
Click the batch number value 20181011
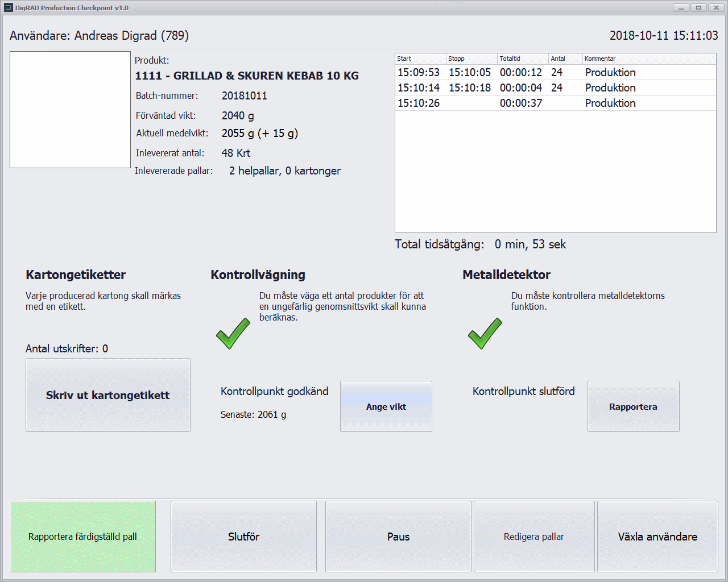pyautogui.click(x=245, y=95)
